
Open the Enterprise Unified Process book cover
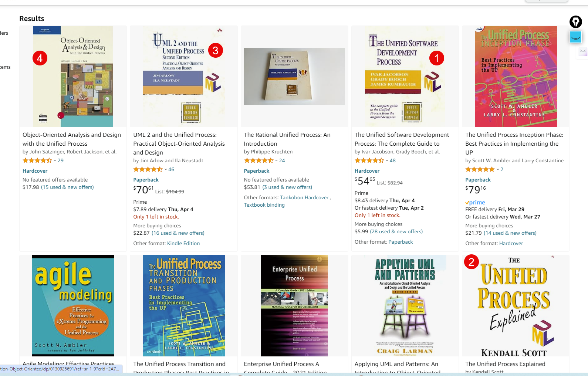(294, 305)
